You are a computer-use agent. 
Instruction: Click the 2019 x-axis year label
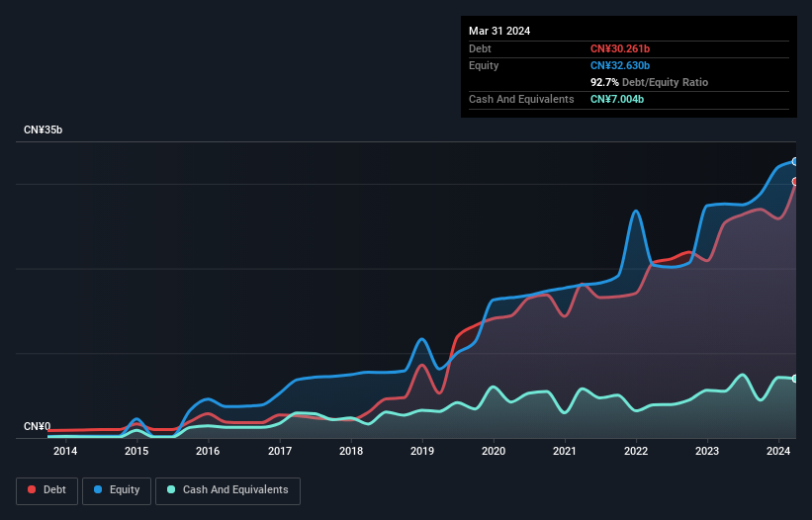point(422,452)
